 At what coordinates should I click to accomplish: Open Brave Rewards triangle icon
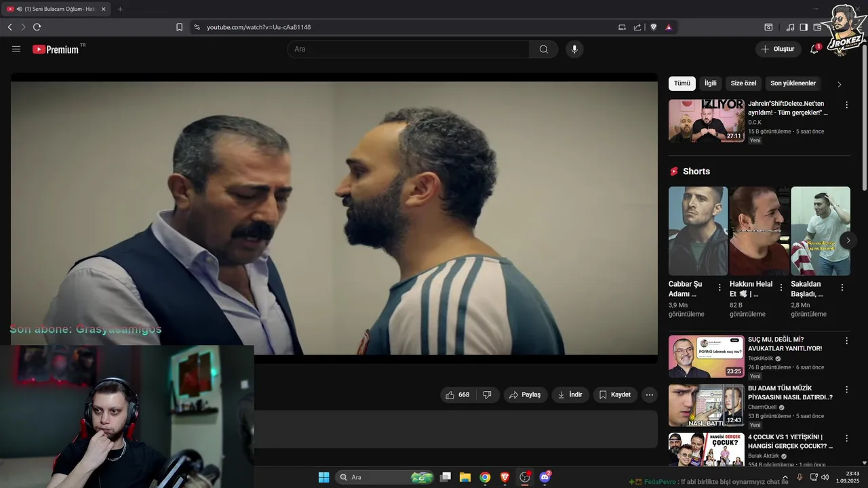(x=669, y=27)
